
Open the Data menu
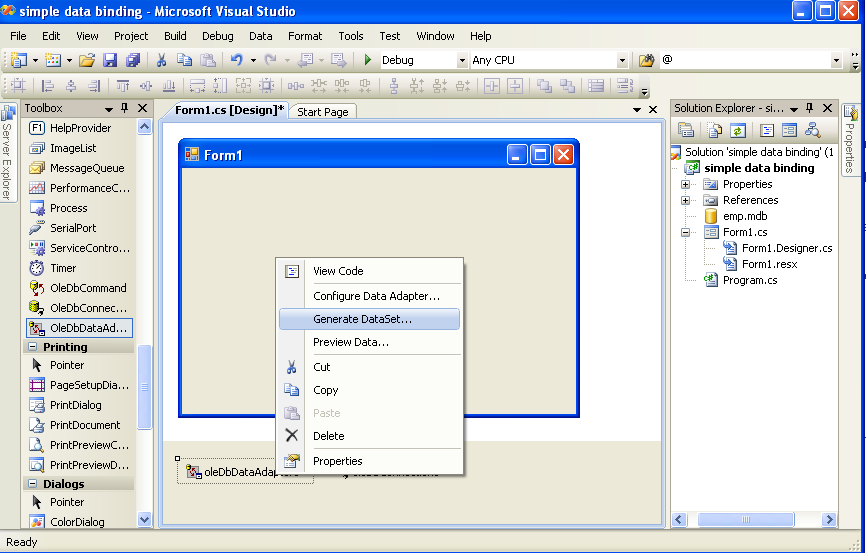tap(261, 36)
